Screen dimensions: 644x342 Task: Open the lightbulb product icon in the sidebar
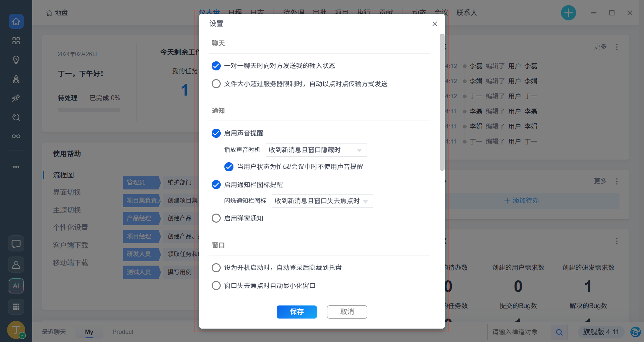point(16,60)
